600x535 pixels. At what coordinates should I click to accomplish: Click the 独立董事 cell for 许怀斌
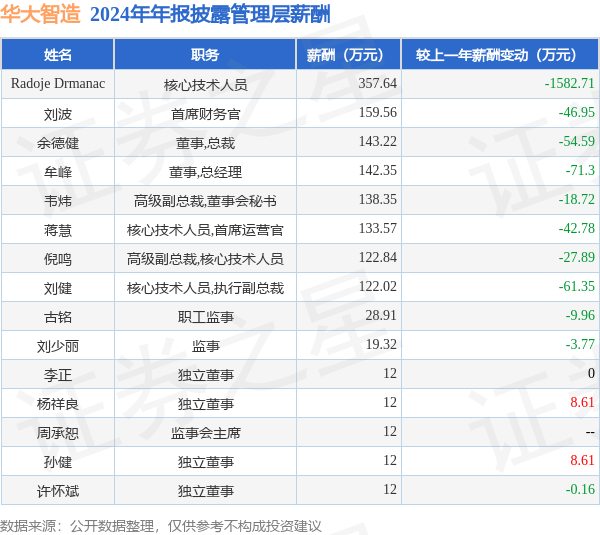coord(205,491)
